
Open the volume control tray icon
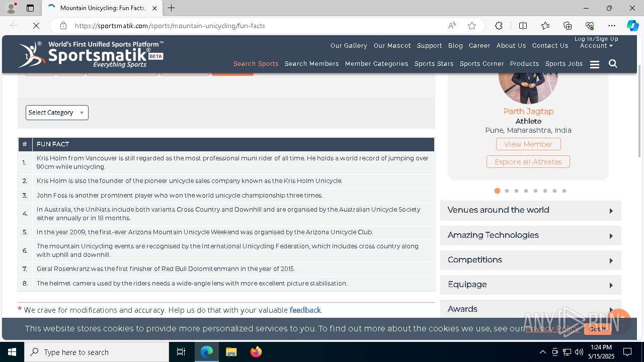coord(579,352)
